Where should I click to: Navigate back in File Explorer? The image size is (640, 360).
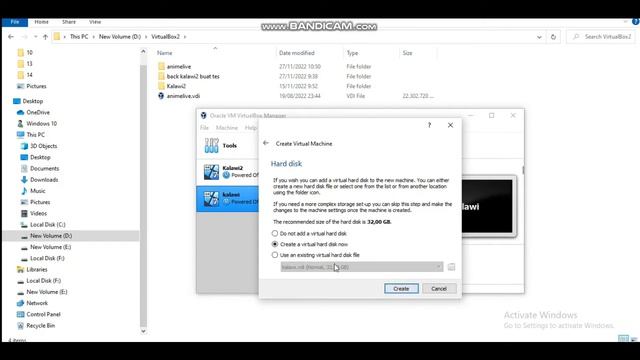(x=11, y=37)
